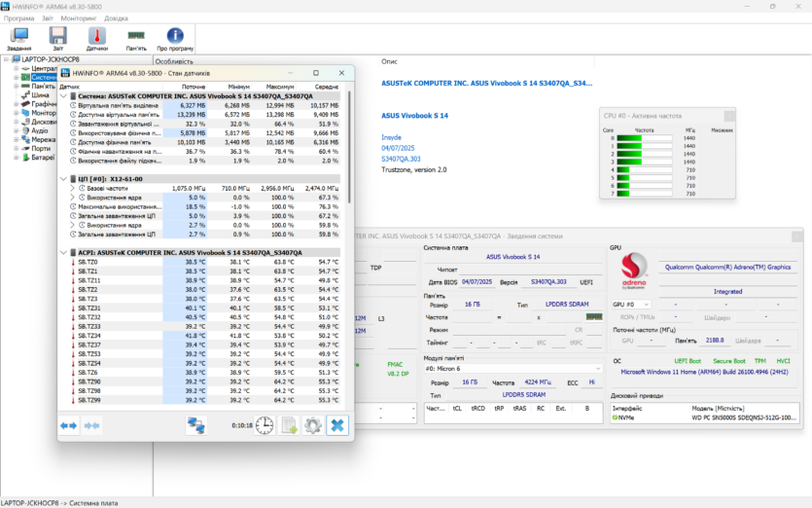Click the Insyde BIOS vendor text

pyautogui.click(x=391, y=137)
